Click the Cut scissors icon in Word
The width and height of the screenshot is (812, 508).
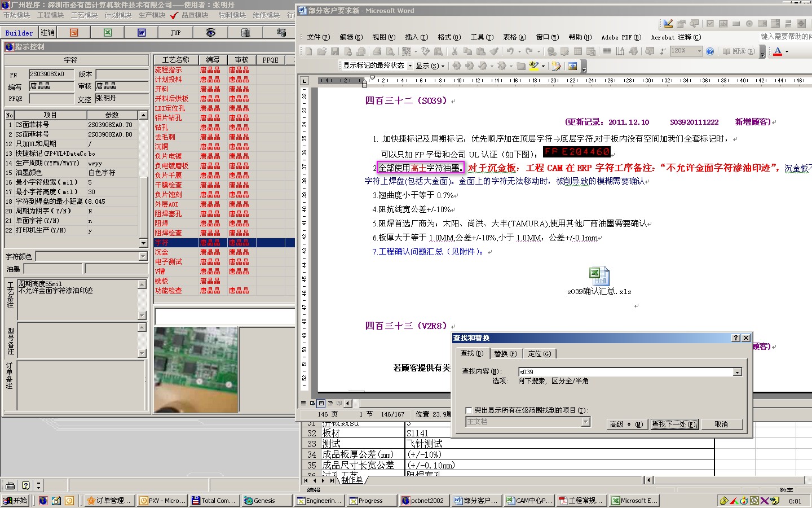[454, 51]
